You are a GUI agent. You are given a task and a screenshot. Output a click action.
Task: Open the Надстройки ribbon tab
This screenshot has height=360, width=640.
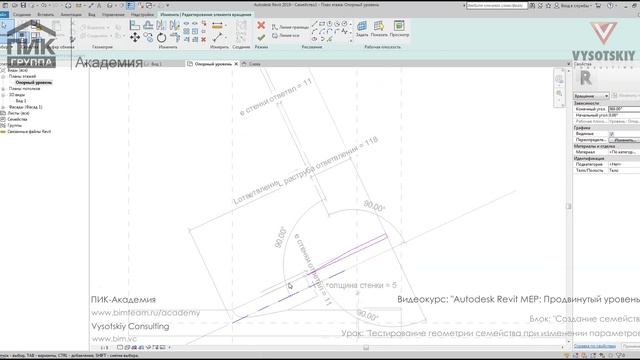(x=142, y=15)
